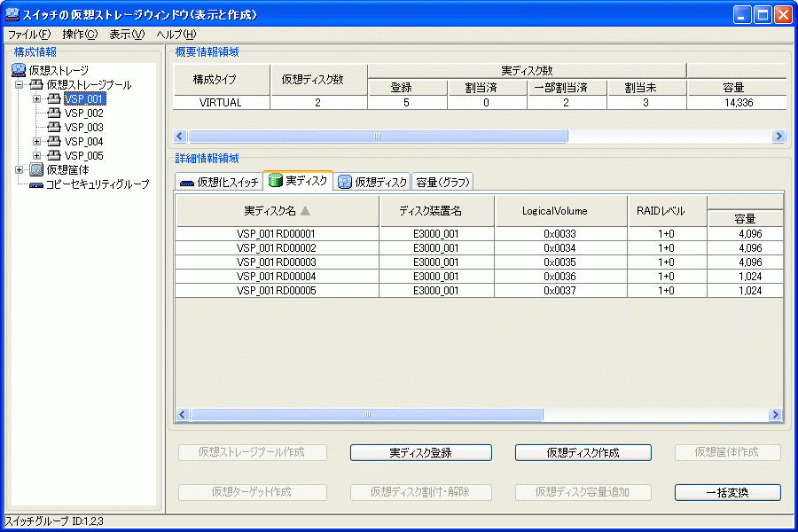Select VSP_005 in the tree
This screenshot has width=798, height=532.
click(84, 156)
